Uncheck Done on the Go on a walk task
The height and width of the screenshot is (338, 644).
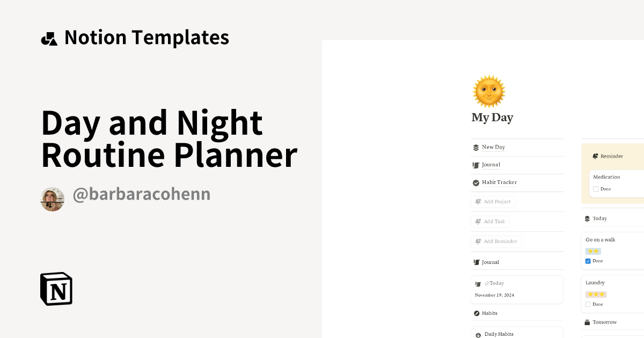(x=588, y=261)
